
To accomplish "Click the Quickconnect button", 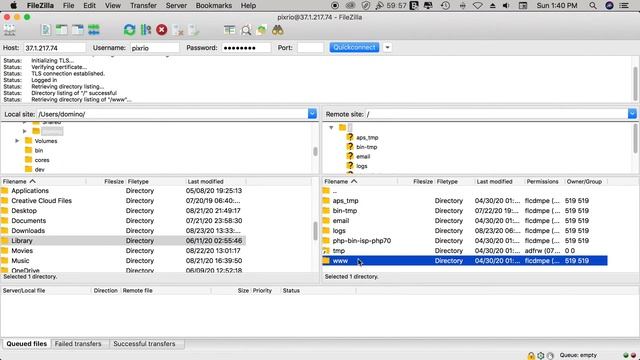I will click(354, 47).
